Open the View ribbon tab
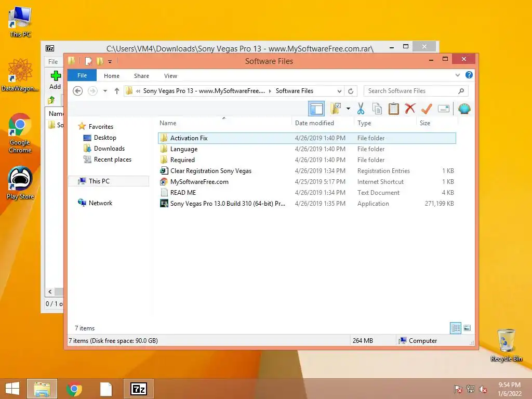Image resolution: width=532 pixels, height=399 pixels. pyautogui.click(x=170, y=76)
